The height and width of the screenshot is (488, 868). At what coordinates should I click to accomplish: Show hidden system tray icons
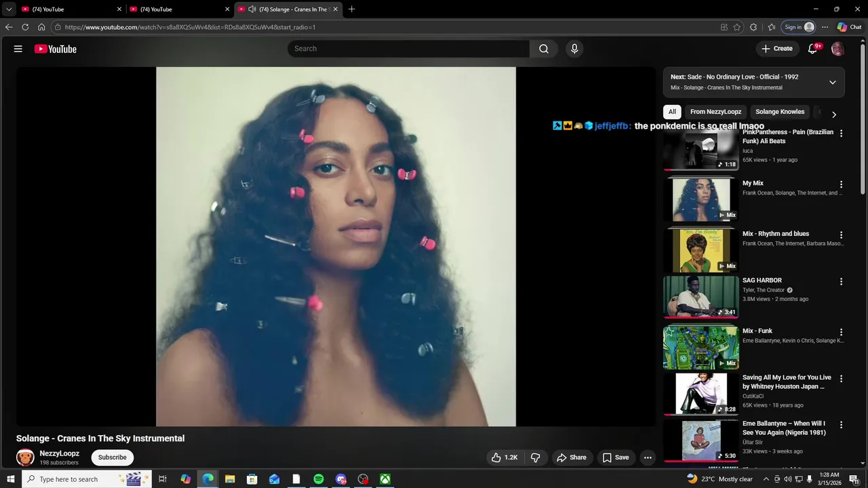766,479
